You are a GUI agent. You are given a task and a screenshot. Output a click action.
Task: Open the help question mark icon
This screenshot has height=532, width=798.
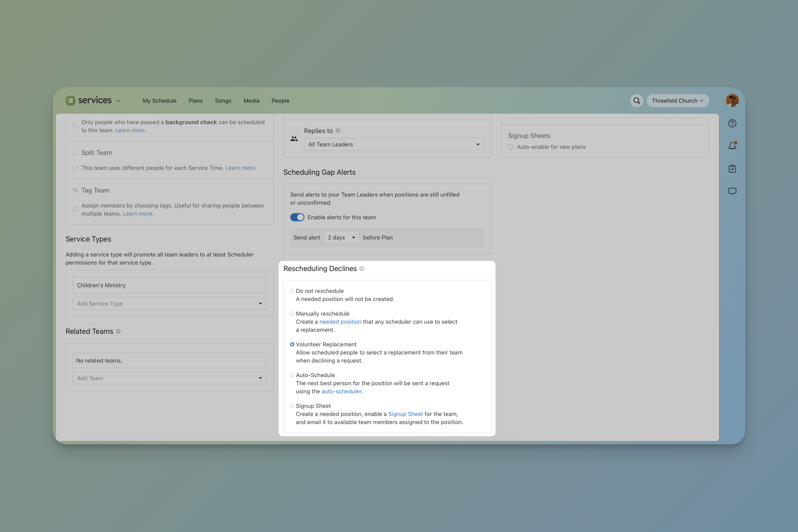point(732,123)
